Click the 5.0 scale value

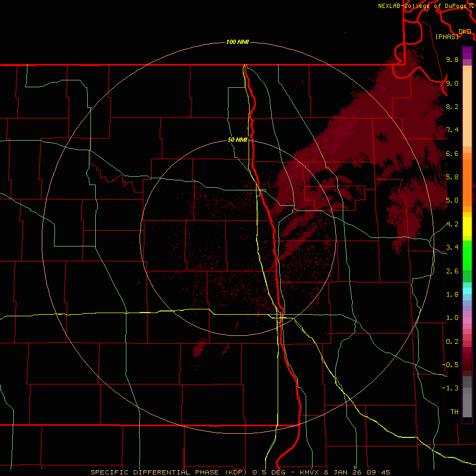tap(452, 200)
